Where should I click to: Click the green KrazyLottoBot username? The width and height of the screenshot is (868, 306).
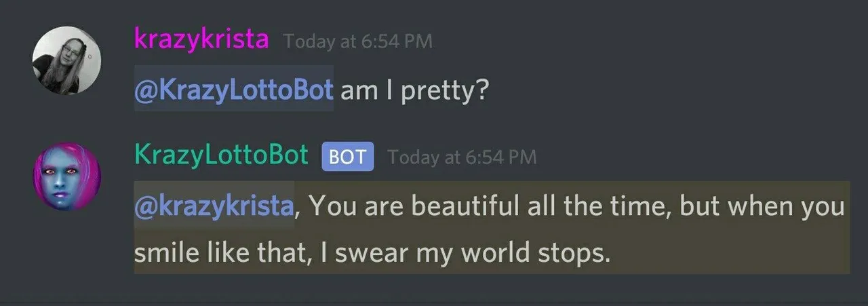(x=221, y=155)
